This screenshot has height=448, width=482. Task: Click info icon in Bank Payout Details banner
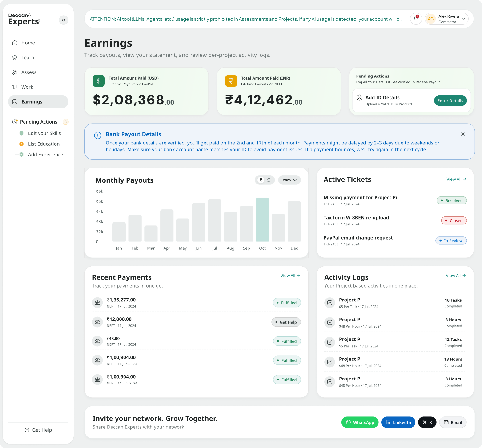[x=98, y=135]
